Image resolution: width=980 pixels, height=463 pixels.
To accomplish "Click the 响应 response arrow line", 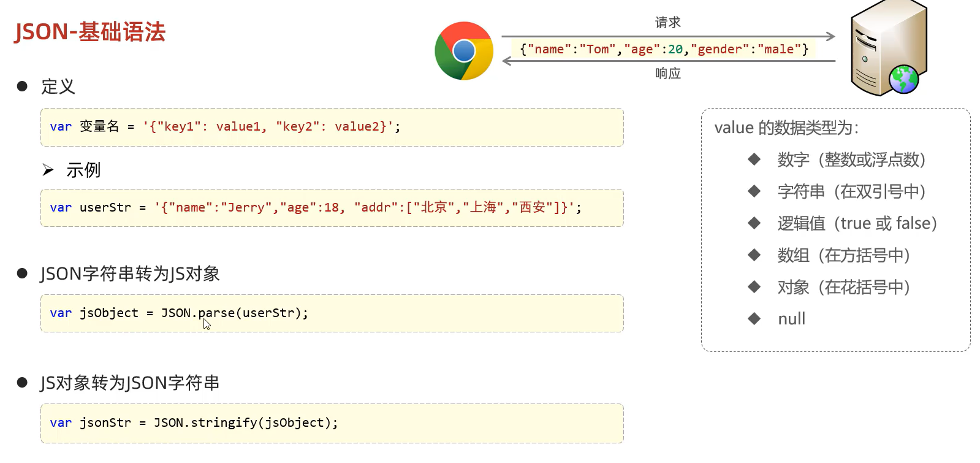I will pos(668,61).
